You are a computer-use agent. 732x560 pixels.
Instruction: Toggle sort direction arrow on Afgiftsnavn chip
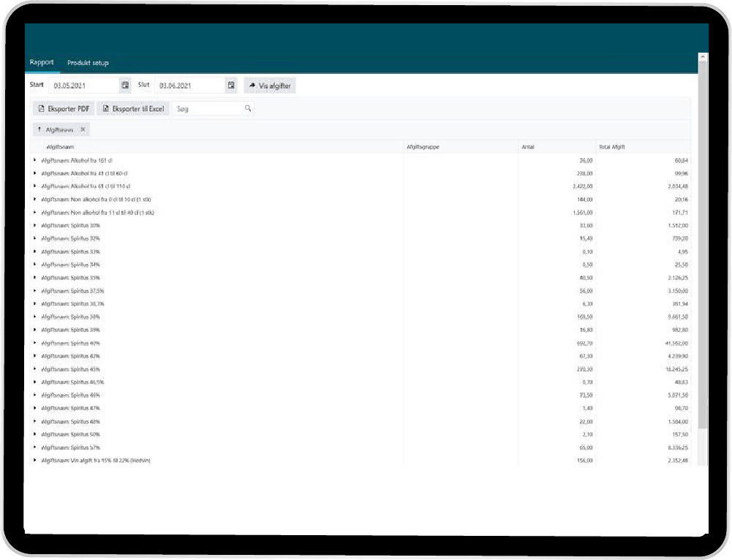[x=39, y=129]
